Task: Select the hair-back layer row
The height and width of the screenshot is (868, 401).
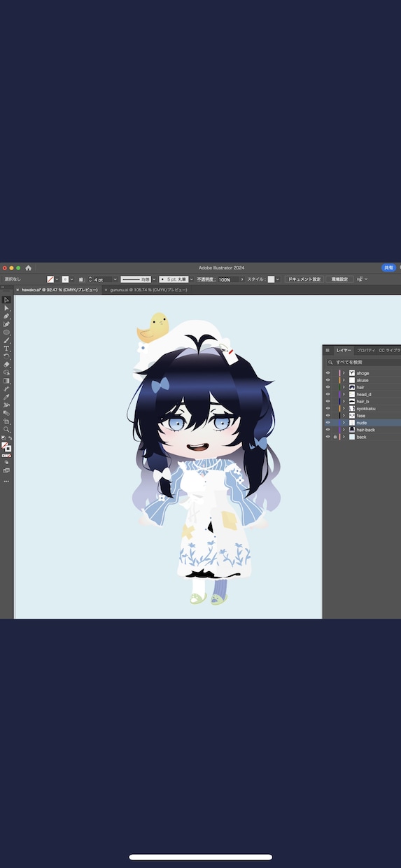Action: pos(362,430)
